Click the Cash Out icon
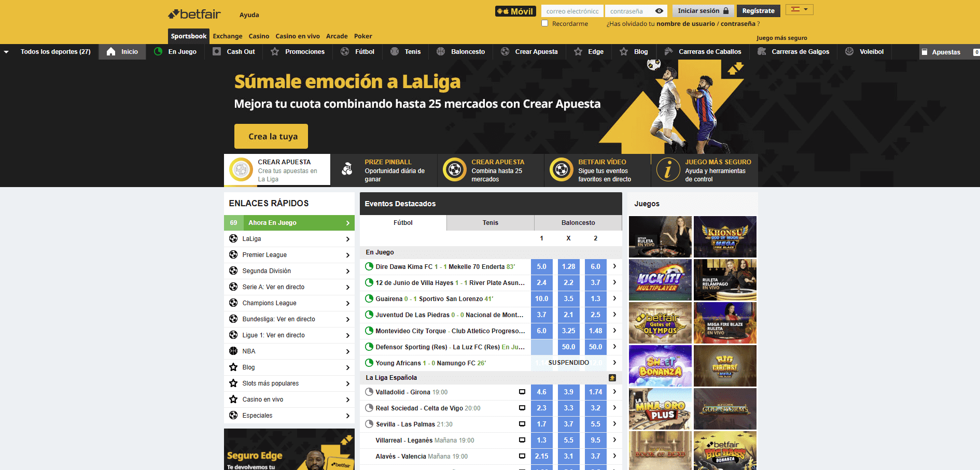Image resolution: width=980 pixels, height=470 pixels. click(x=217, y=51)
